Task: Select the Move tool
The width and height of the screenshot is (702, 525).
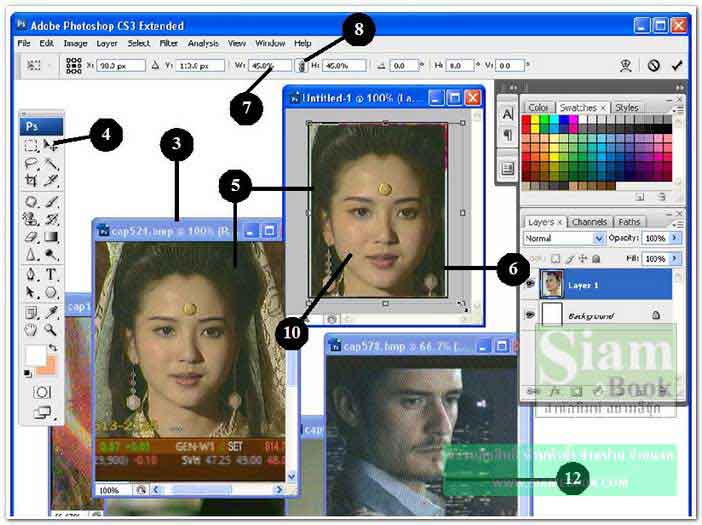Action: tap(50, 145)
